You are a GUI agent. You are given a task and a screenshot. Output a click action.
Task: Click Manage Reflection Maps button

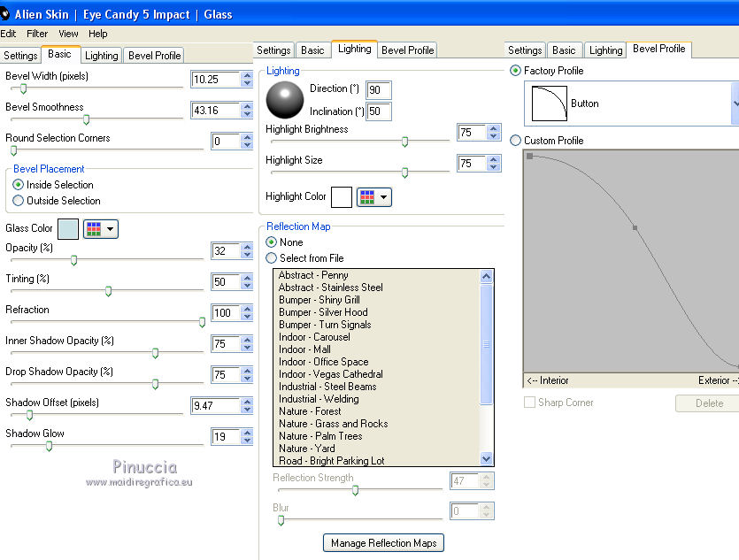pos(383,542)
